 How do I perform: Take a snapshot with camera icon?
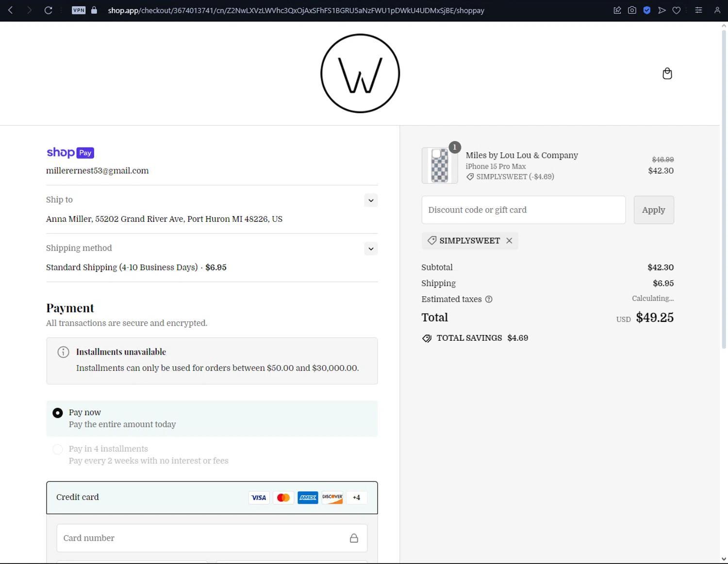click(x=632, y=10)
